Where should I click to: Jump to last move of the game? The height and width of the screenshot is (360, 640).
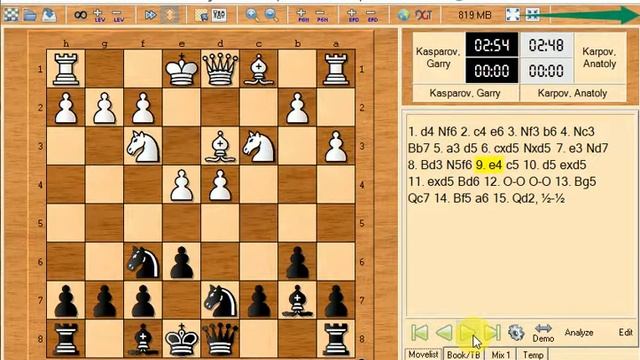[492, 333]
